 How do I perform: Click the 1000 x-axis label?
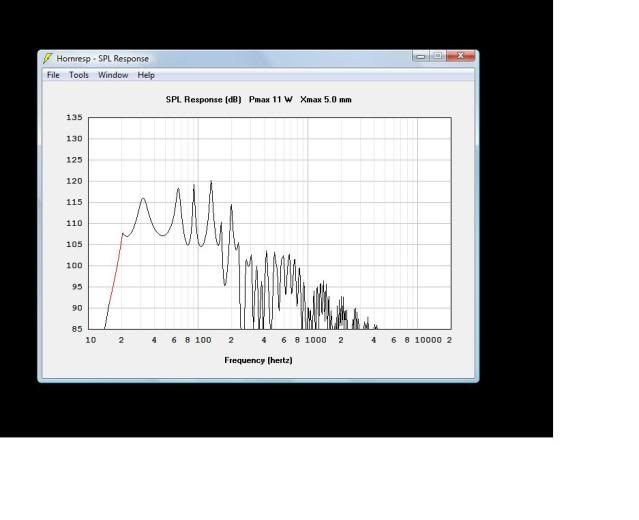tap(315, 340)
